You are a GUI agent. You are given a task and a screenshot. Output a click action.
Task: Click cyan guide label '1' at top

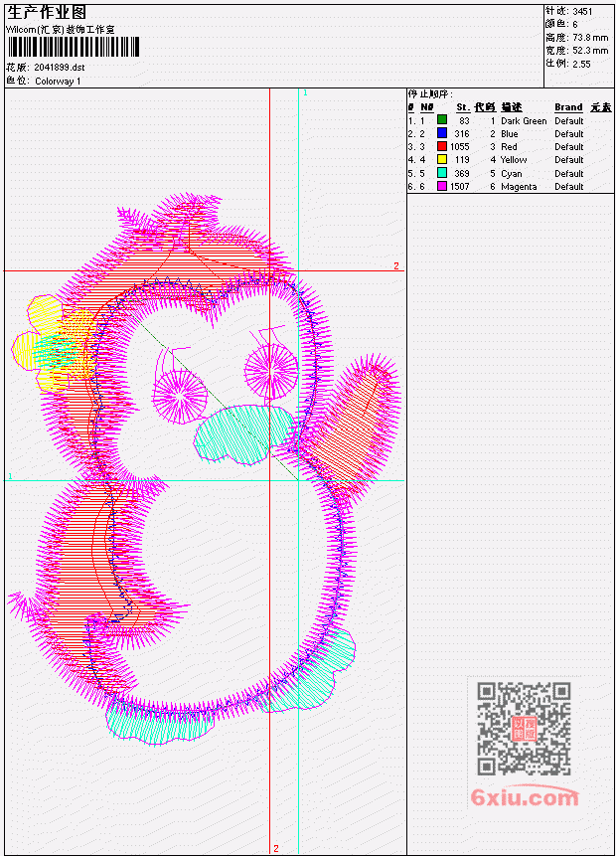click(306, 92)
